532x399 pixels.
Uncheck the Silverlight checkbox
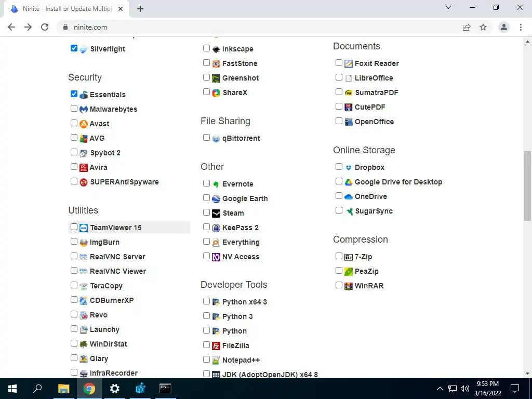[74, 48]
